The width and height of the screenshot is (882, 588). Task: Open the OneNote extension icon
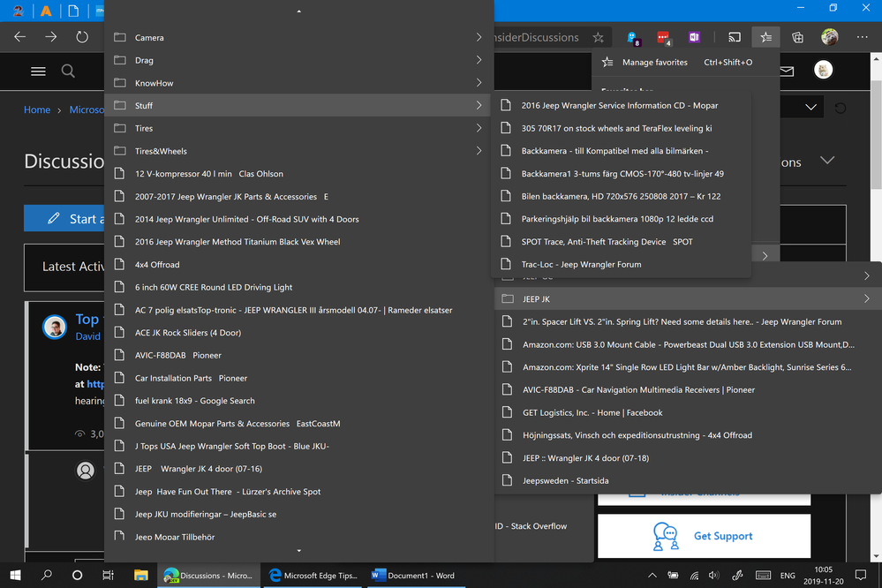694,38
